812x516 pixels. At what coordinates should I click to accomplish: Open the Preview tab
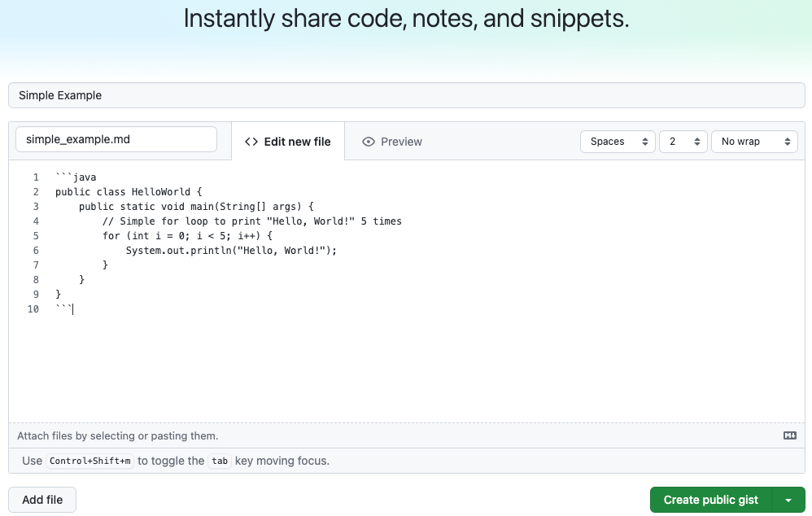click(392, 142)
